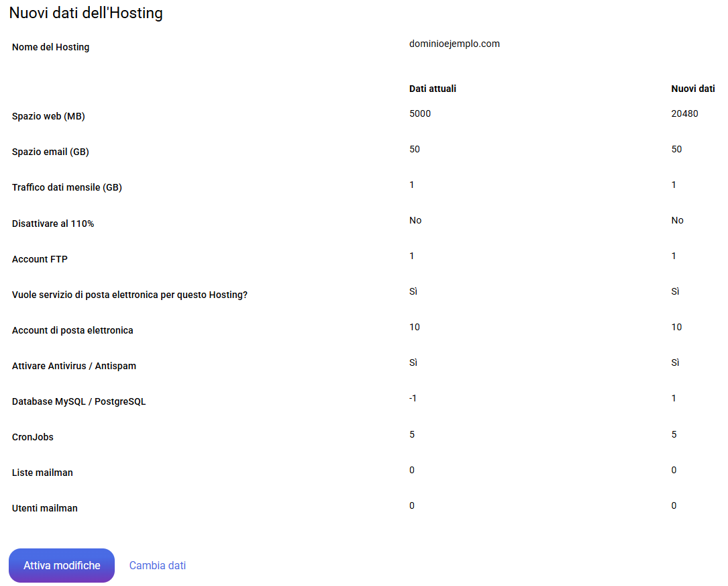
Task: Click the Utenti mailman label
Action: (45, 508)
